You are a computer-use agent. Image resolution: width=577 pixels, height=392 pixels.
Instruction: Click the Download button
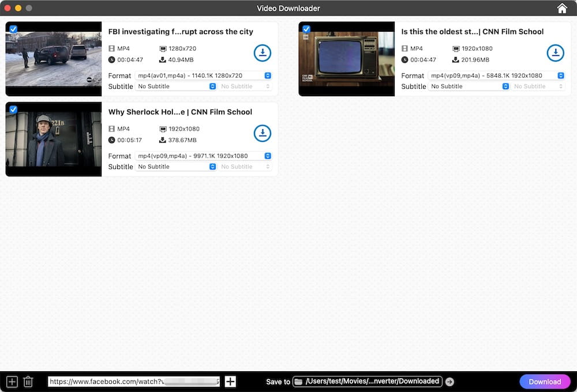click(545, 381)
